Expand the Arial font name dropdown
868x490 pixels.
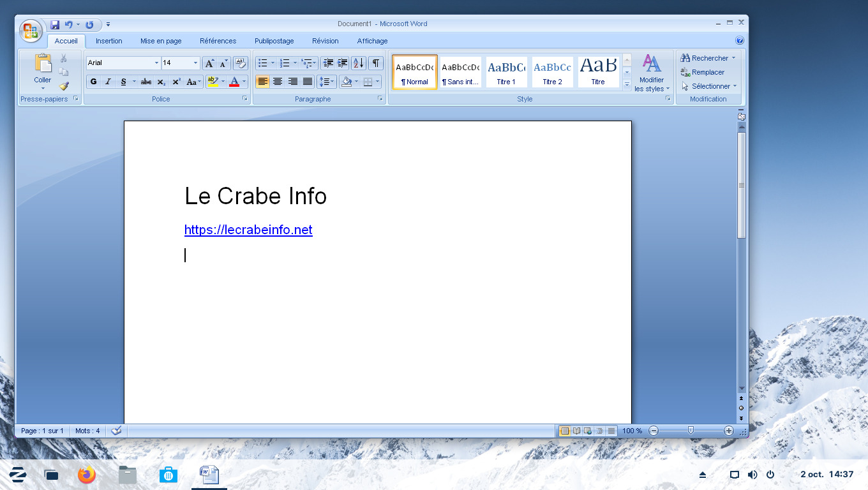pos(156,63)
